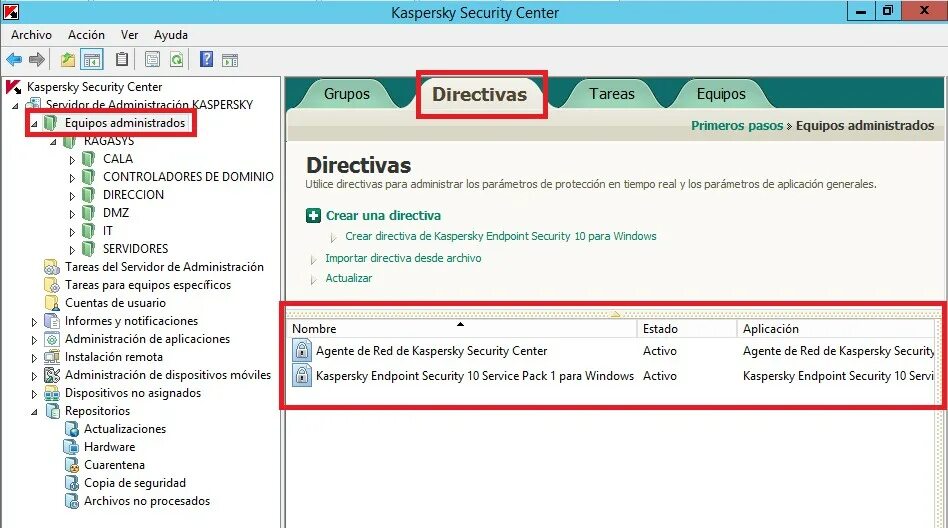Image resolution: width=948 pixels, height=528 pixels.
Task: Toggle the show/hide action pane icon
Action: coord(230,59)
